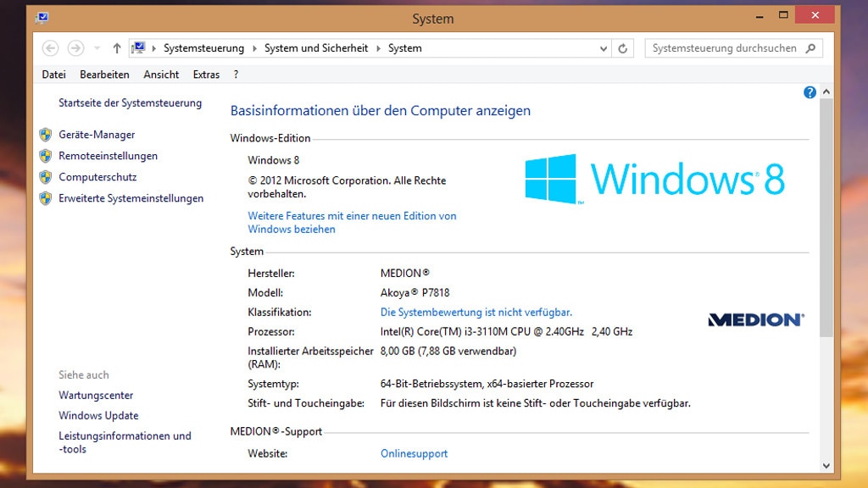Open the Ansicht menu
The width and height of the screenshot is (868, 488).
[x=161, y=75]
